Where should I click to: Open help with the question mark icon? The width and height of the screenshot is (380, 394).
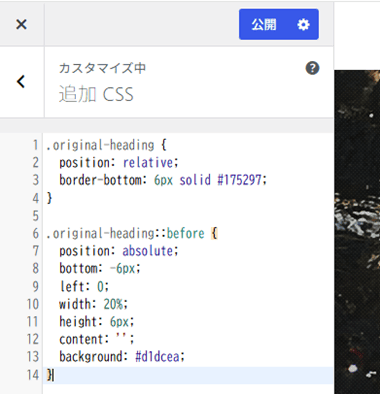312,68
